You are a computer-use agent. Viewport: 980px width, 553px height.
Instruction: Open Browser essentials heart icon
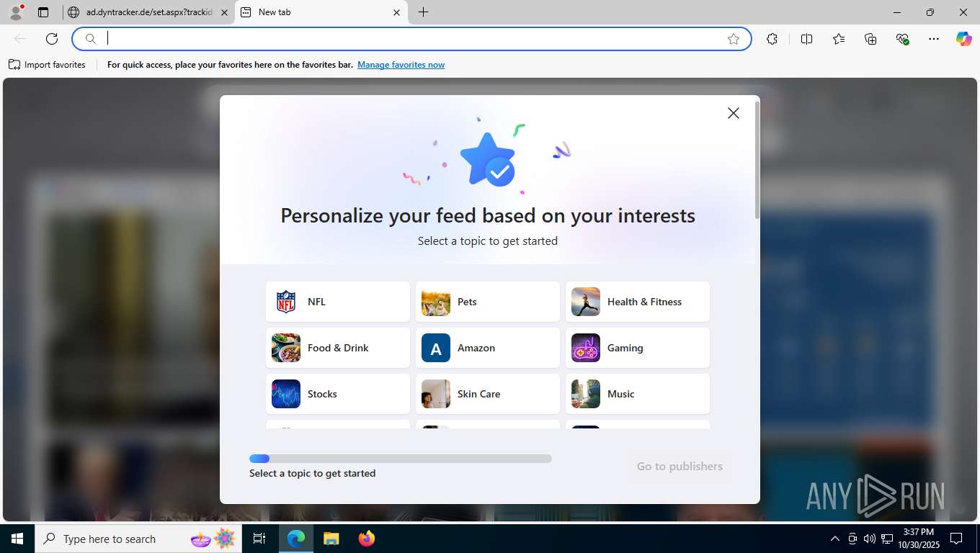click(902, 39)
